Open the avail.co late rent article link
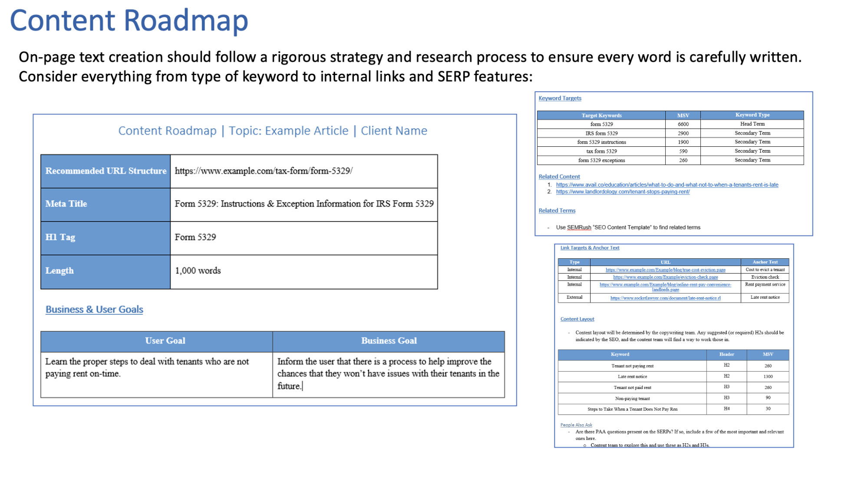This screenshot has width=868, height=488. coord(667,185)
